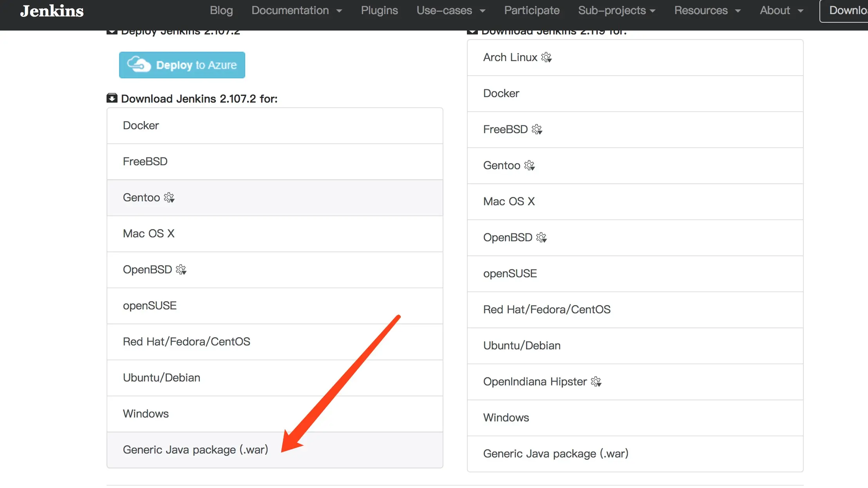Click gear icon beside left-column Gentoo

click(x=169, y=198)
